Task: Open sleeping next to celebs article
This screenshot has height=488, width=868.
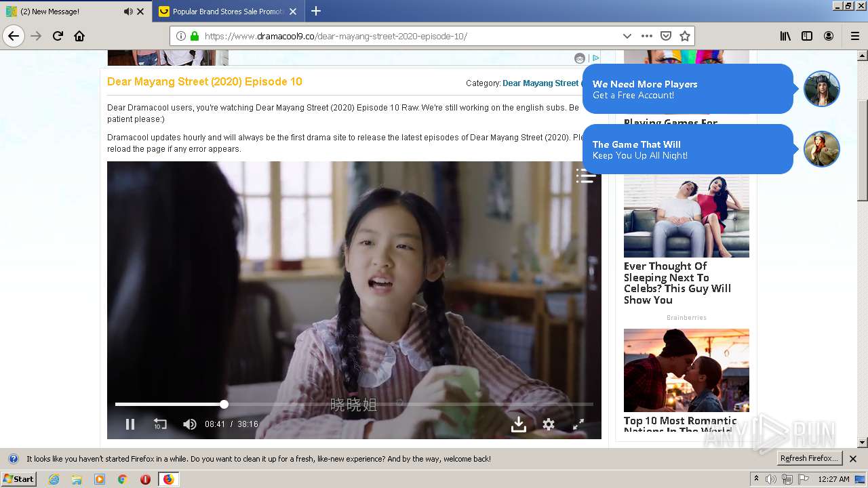Action: [677, 283]
